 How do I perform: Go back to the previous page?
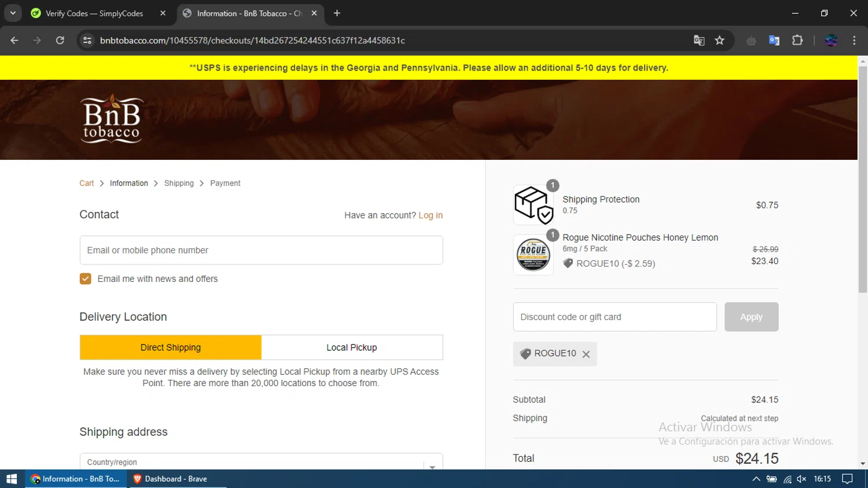14,41
